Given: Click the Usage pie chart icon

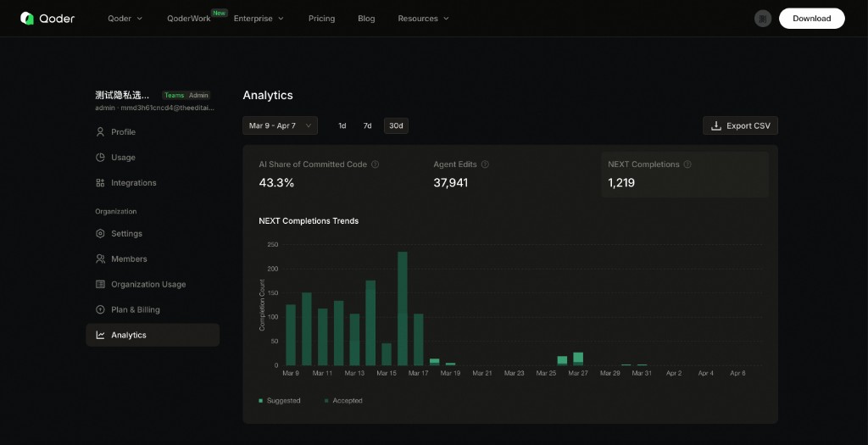Looking at the screenshot, I should point(100,157).
